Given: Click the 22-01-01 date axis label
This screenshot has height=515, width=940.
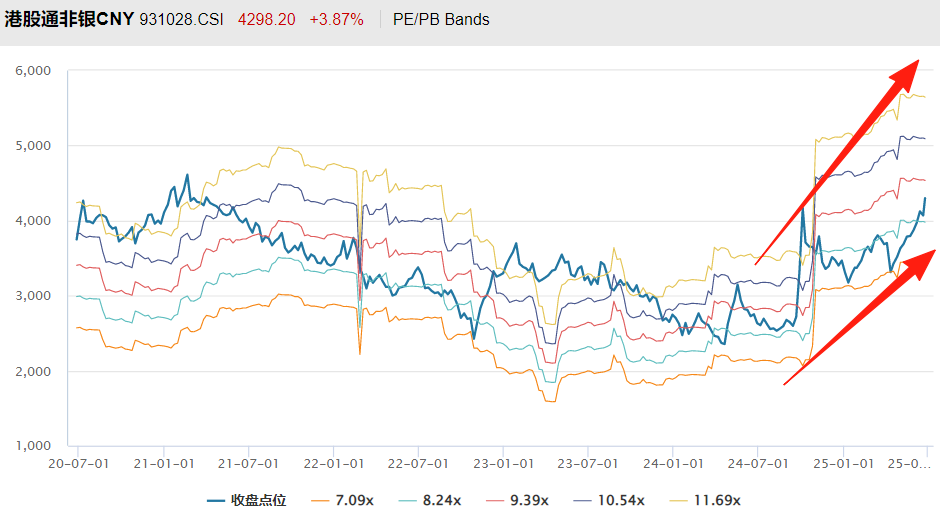Looking at the screenshot, I should coord(332,463).
